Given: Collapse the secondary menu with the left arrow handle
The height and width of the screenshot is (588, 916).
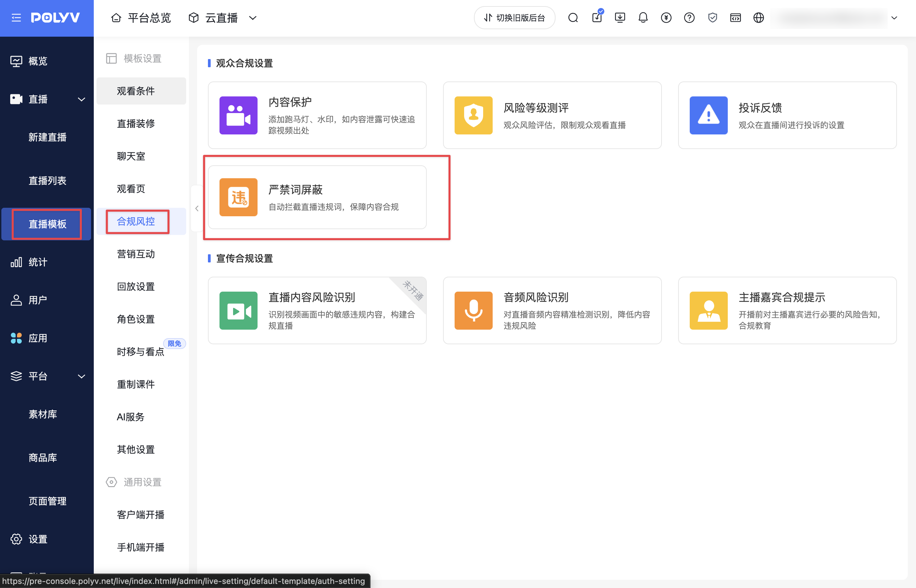Looking at the screenshot, I should (x=196, y=208).
